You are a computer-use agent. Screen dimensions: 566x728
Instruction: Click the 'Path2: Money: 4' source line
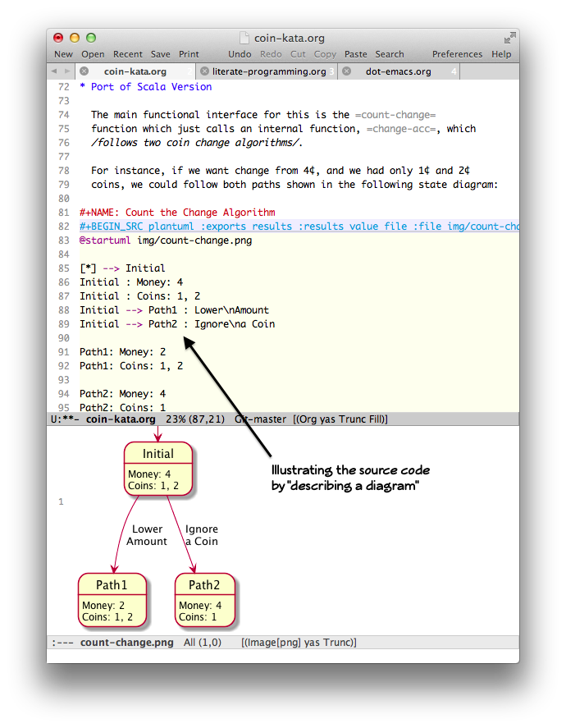122,394
